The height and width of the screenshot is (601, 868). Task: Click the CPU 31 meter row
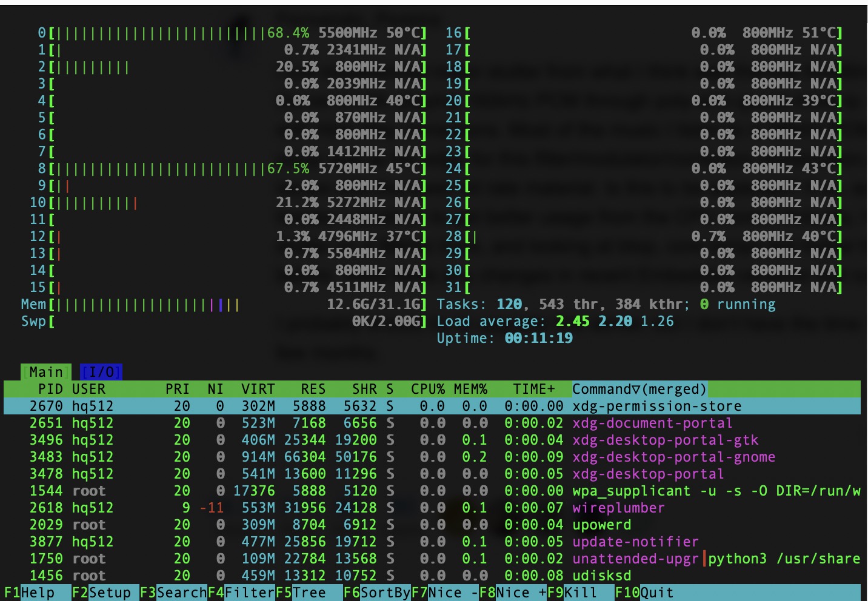coord(644,287)
